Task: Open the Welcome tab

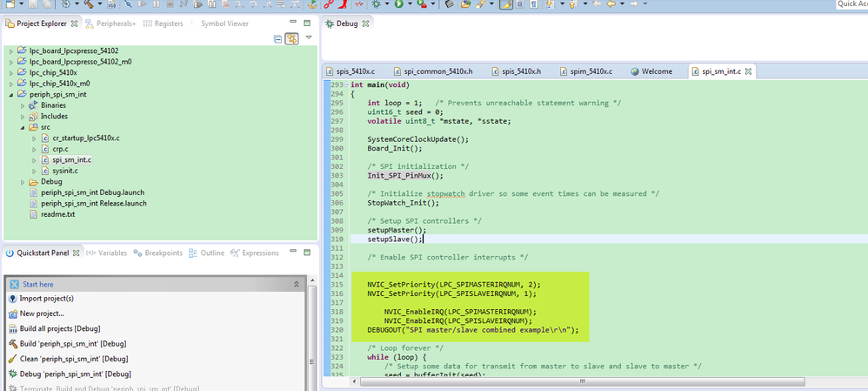Action: tap(651, 71)
